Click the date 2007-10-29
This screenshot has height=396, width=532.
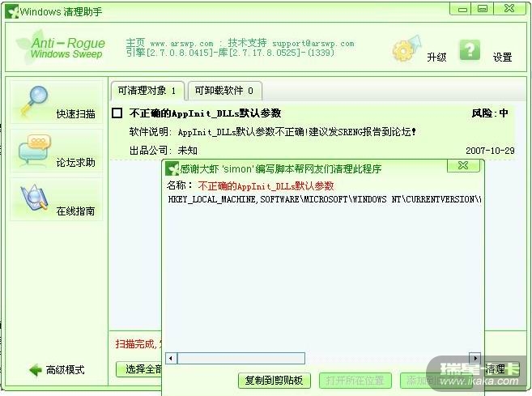click(x=490, y=151)
